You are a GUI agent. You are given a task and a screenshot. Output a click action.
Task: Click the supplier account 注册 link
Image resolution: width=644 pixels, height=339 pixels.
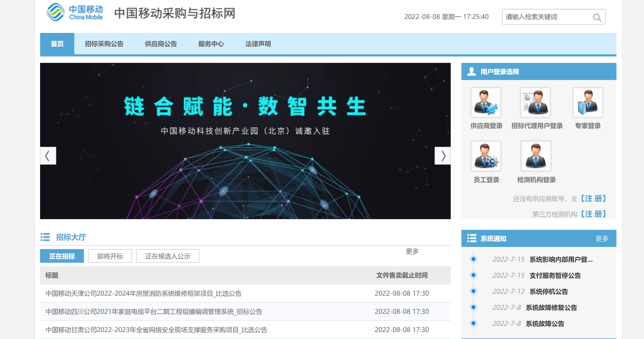pyautogui.click(x=593, y=199)
